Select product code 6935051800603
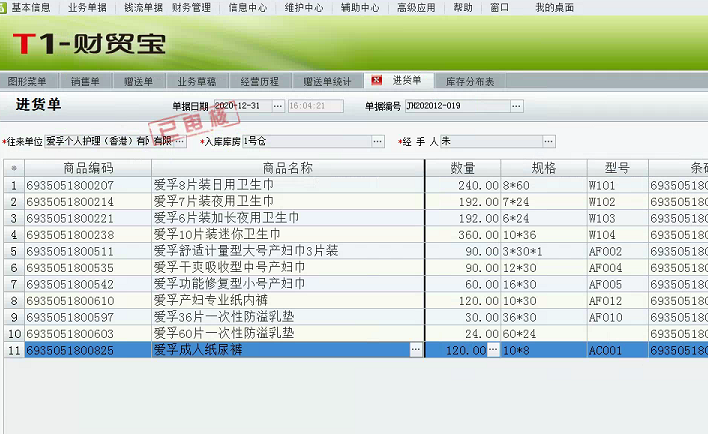Viewport: 708px width, 434px height. coord(88,333)
